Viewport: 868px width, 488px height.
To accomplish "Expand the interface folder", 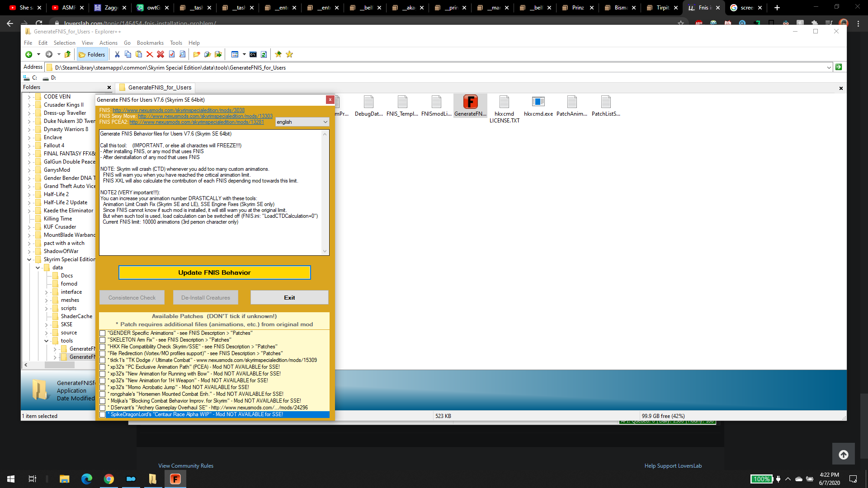I will pyautogui.click(x=47, y=292).
